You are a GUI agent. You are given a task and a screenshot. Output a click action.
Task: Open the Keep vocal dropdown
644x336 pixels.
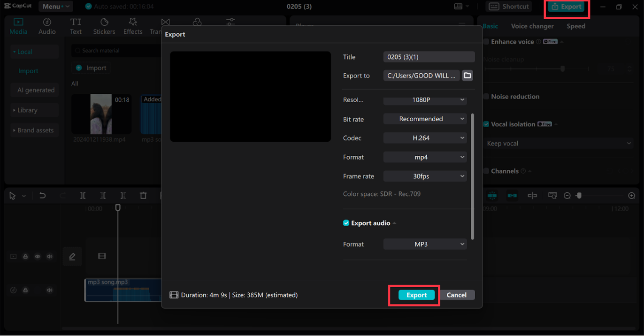point(559,144)
